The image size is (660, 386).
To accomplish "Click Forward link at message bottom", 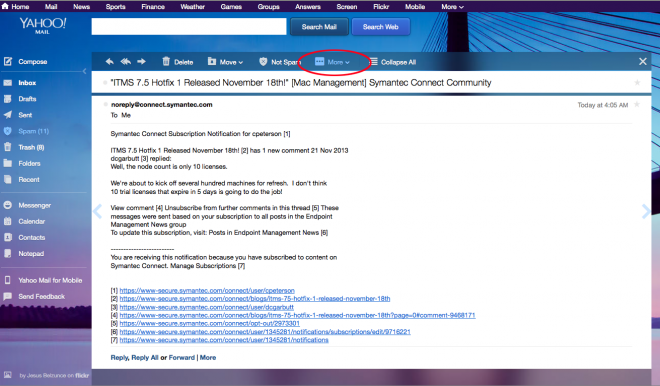I will 181,357.
